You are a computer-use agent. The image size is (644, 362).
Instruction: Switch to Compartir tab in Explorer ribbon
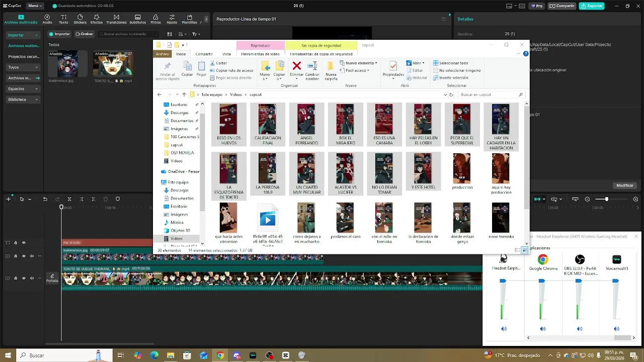(204, 54)
